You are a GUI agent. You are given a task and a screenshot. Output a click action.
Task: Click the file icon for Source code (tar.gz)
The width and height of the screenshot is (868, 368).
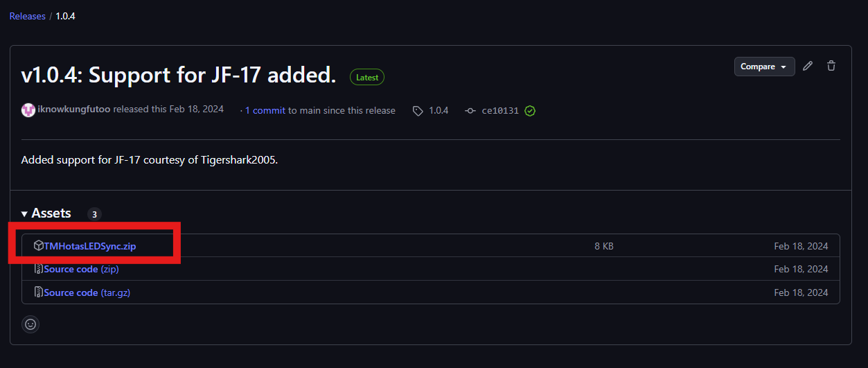coord(39,292)
